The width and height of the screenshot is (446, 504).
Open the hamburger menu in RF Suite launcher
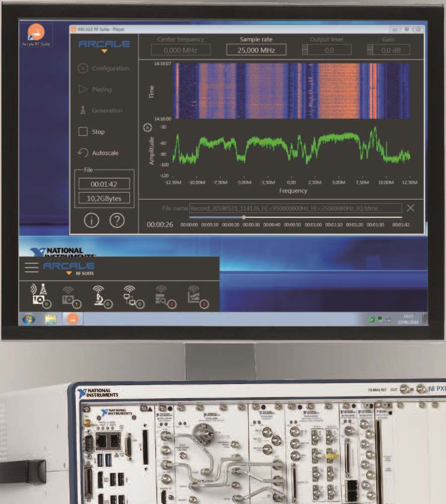(31, 267)
